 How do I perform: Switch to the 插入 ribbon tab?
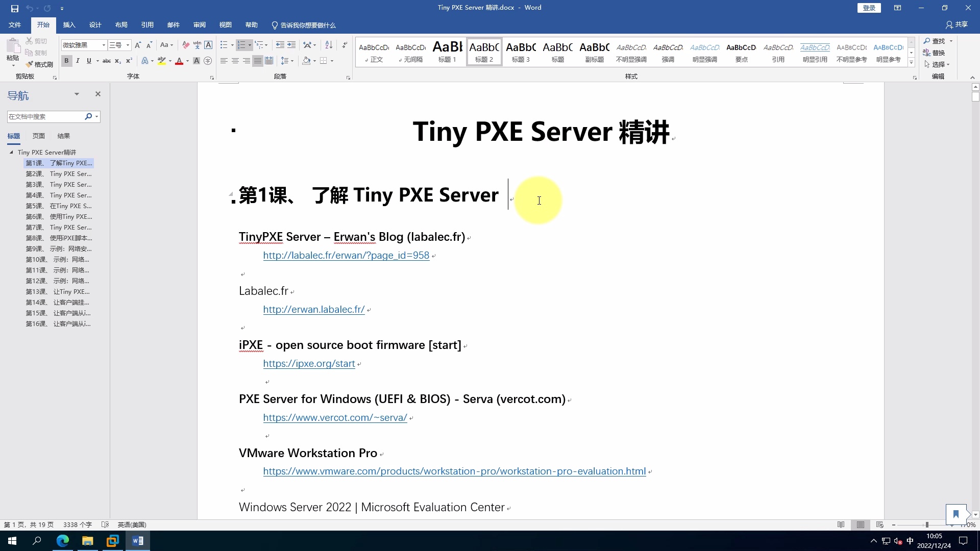(69, 24)
